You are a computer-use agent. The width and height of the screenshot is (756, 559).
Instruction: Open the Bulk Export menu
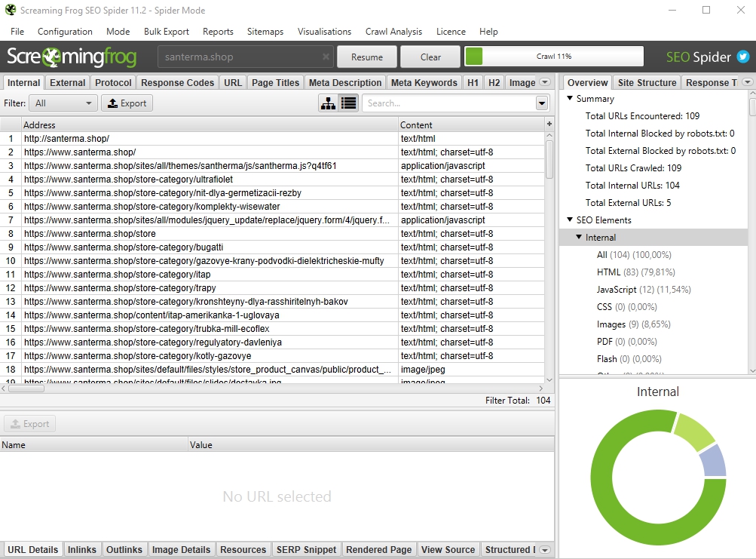click(167, 32)
